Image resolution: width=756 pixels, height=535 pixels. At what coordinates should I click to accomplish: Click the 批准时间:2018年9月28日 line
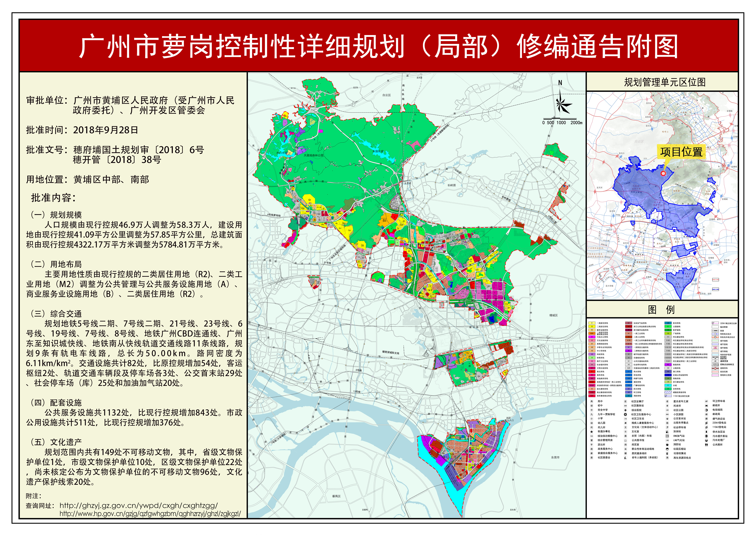(82, 130)
